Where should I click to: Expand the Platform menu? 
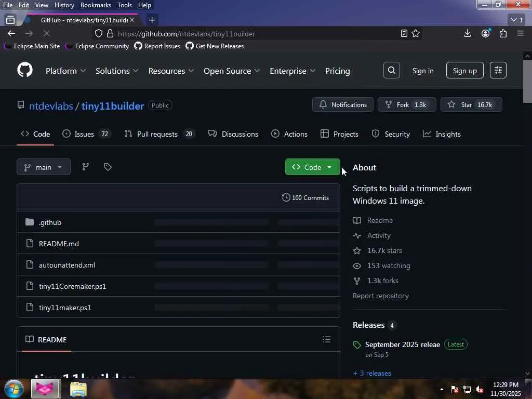point(65,71)
